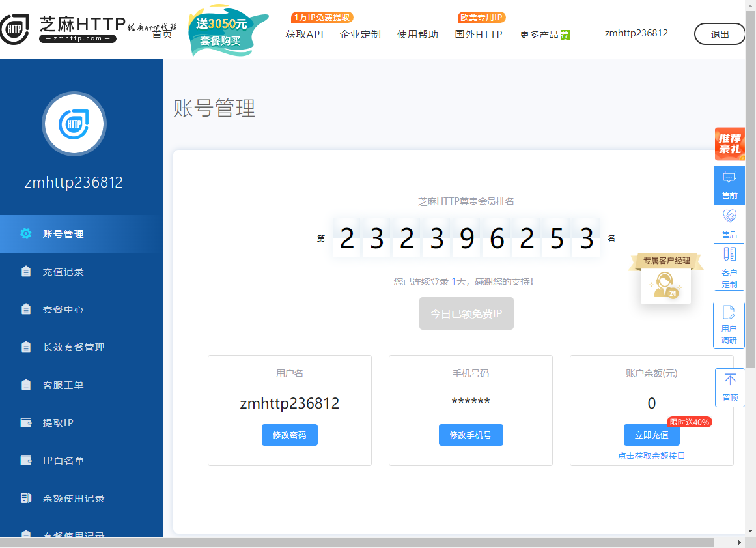Screen dimensions: 756x548
Task: Click the username value in 用户名 card
Action: tap(289, 403)
